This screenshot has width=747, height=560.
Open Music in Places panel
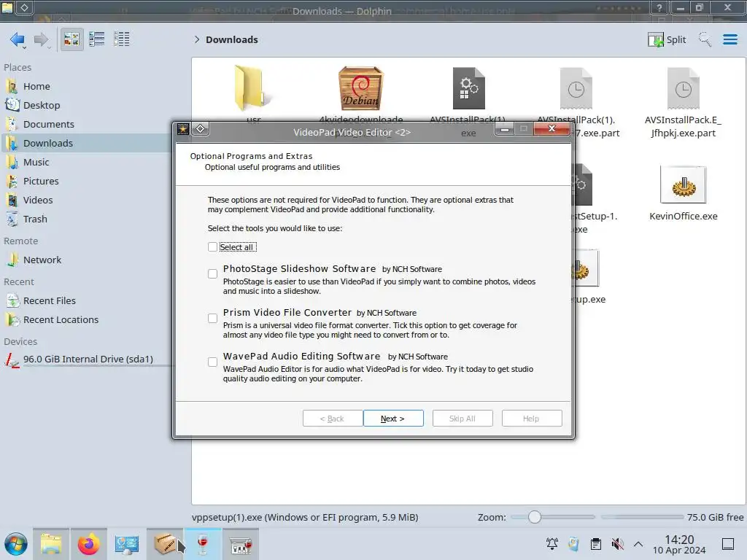[x=36, y=163]
